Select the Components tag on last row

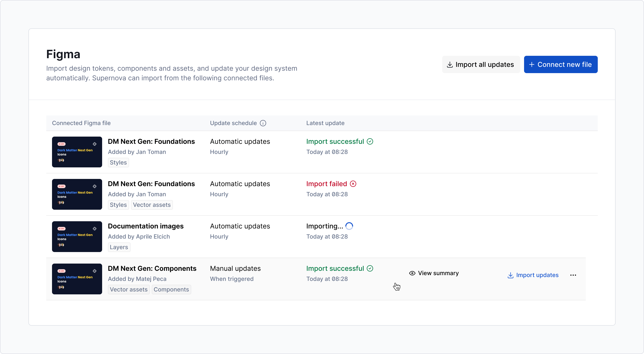coord(171,289)
